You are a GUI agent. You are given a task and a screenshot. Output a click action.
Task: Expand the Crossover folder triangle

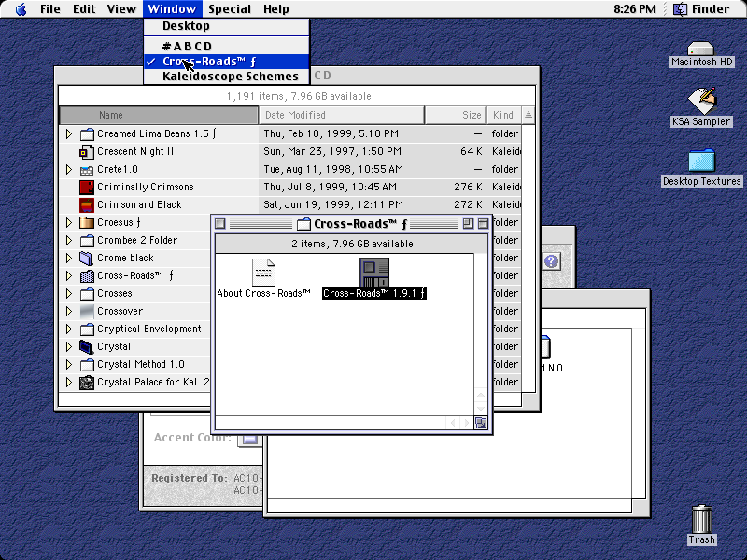point(68,311)
